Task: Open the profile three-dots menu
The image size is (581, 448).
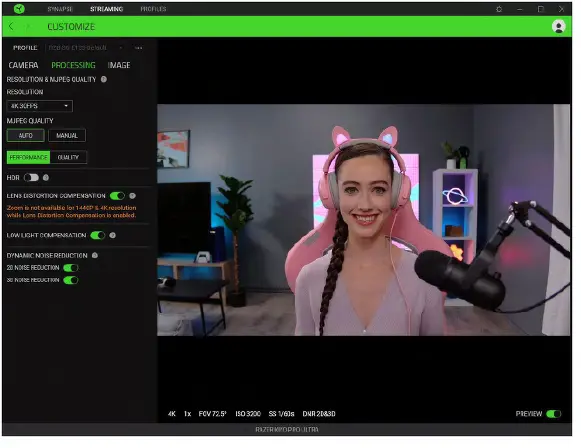Action: (139, 48)
